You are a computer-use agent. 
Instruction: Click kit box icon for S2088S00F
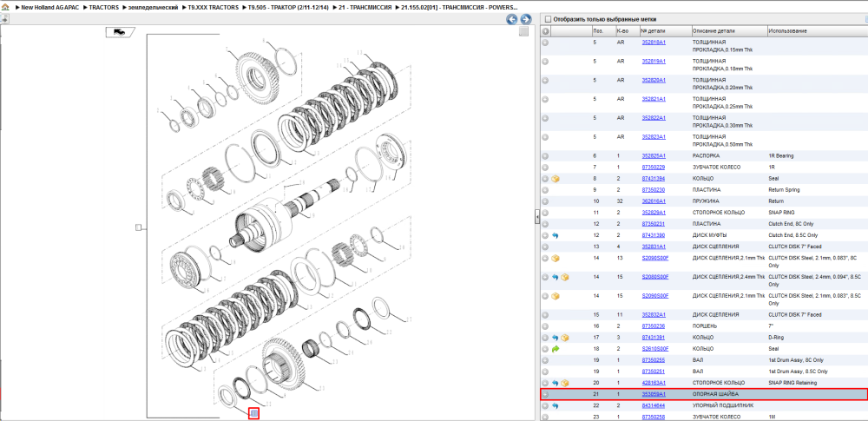point(565,277)
